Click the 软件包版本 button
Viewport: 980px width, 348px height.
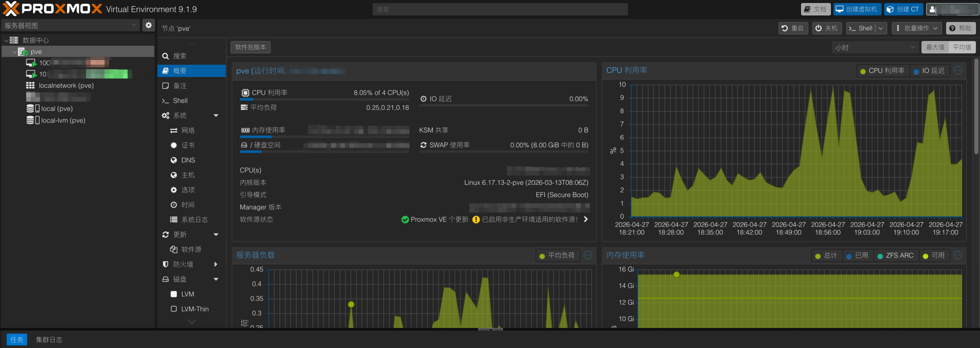point(251,47)
